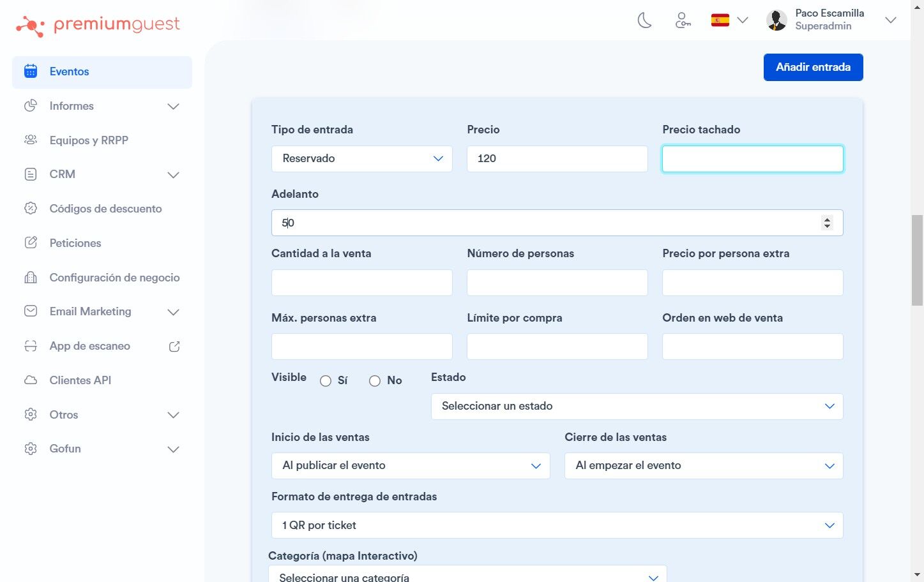
Task: Select the Clientes API cloud icon
Action: 31,380
